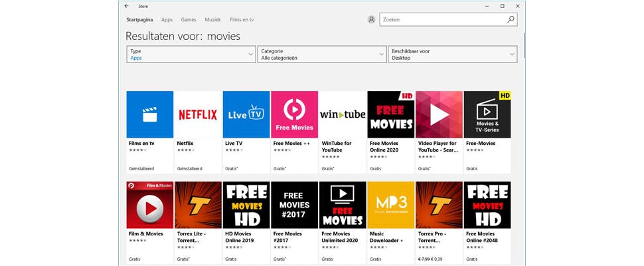This screenshot has height=266, width=644.
Task: Click the Store window title text
Action: [x=143, y=6]
